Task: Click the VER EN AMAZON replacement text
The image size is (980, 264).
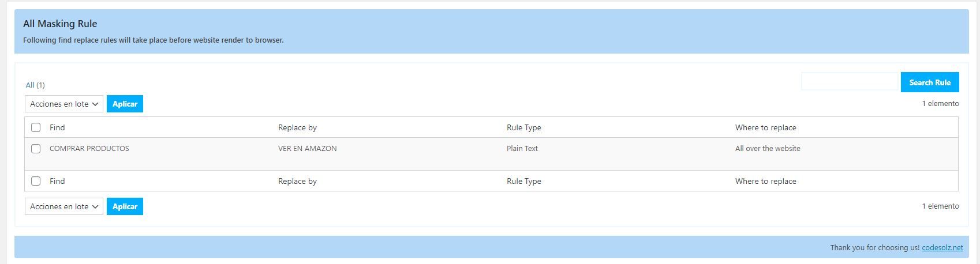Action: coord(308,148)
